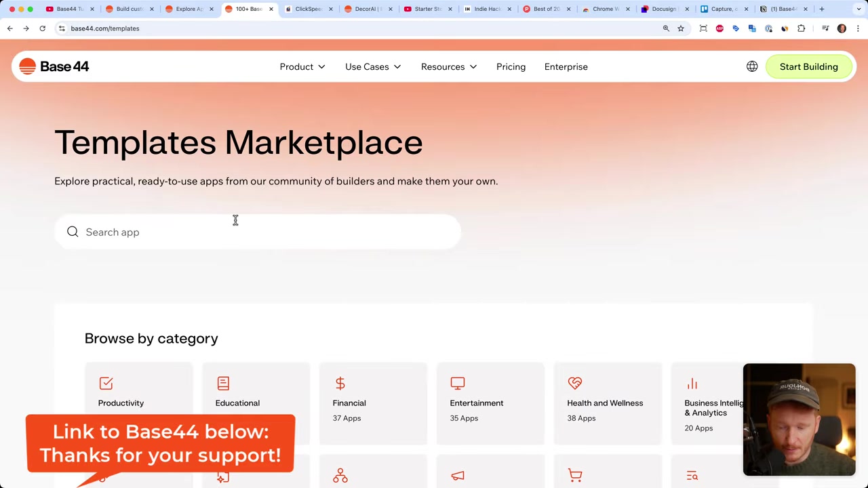Expand the Use Cases dropdown menu
868x488 pixels.
point(373,66)
